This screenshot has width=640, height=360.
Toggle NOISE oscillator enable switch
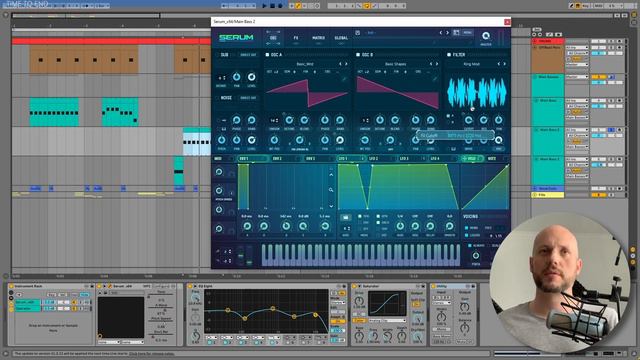point(217,98)
